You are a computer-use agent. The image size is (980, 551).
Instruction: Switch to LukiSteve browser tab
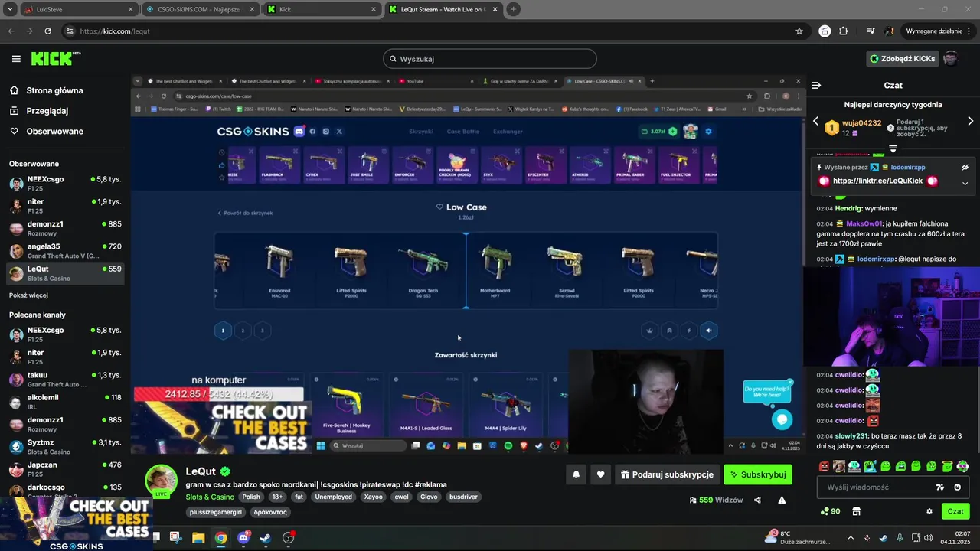pyautogui.click(x=78, y=9)
